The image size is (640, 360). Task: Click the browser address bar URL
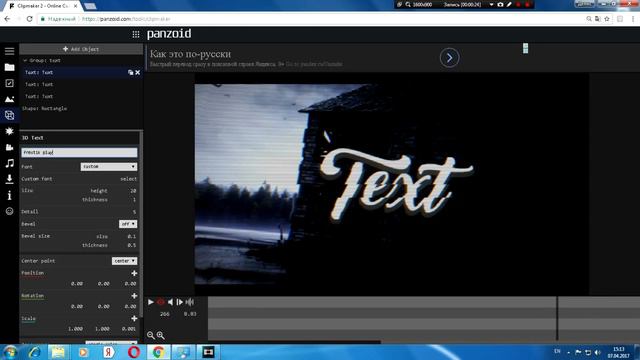tap(126, 19)
